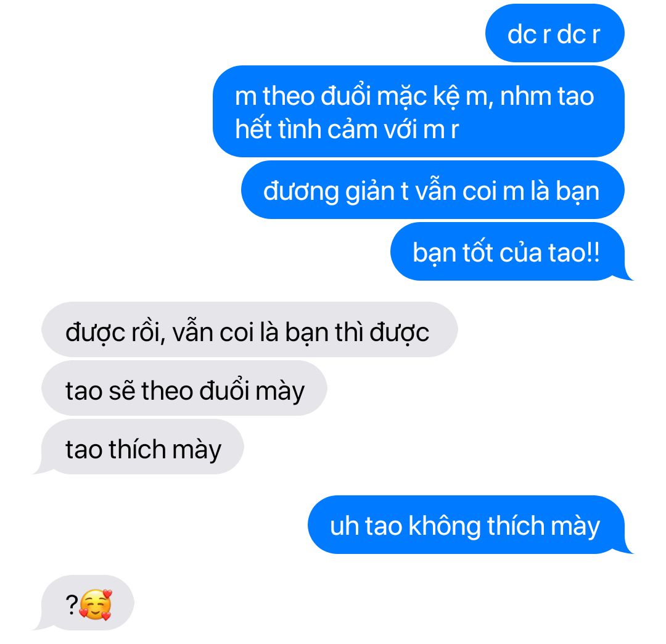Screen dimensions: 666x644
Task: Tap the exclamation marks after 'tao'
Action: (594, 253)
